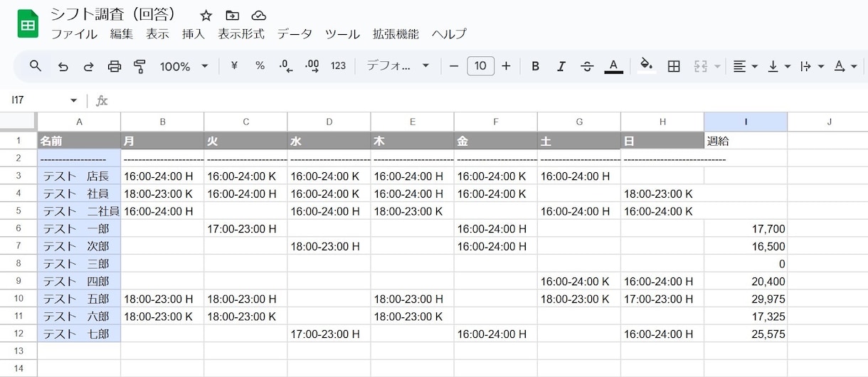Apply yen currency format
Viewport: 868px width, 377px height.
point(234,66)
